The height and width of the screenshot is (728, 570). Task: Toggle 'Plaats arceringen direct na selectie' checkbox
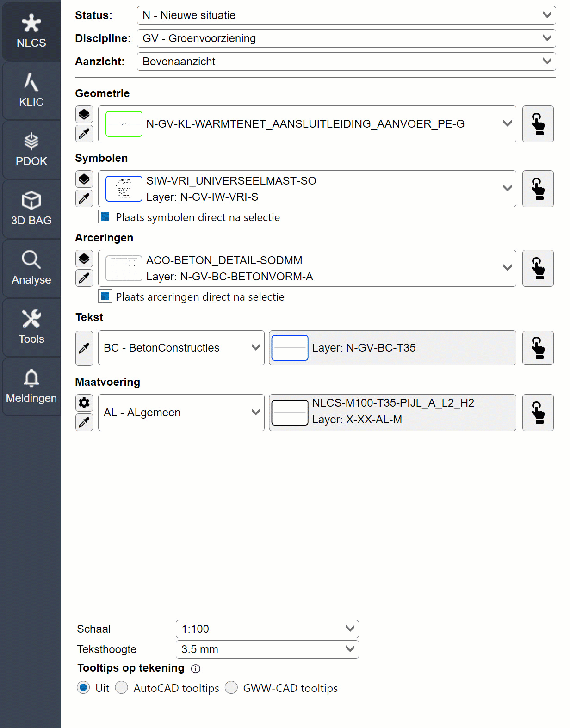coord(105,296)
